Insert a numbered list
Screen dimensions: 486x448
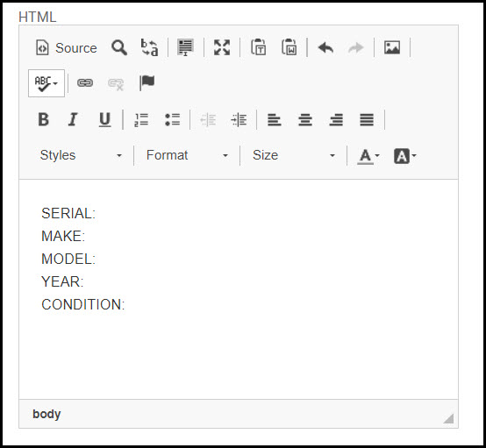point(141,119)
